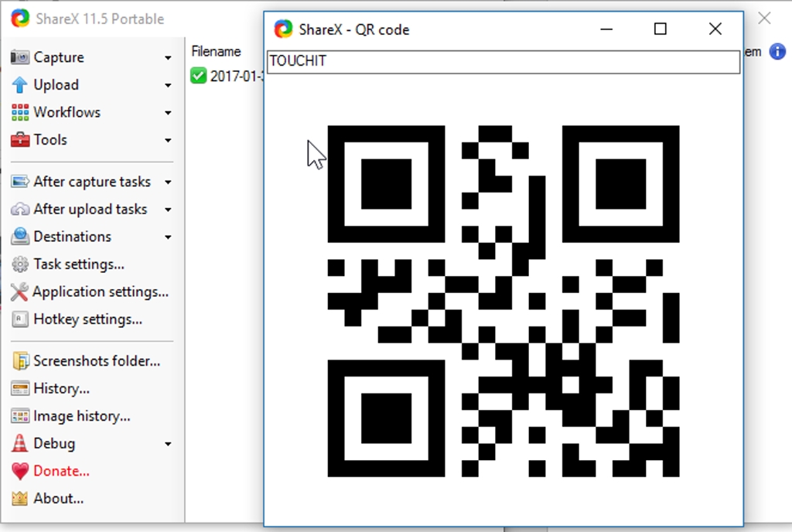This screenshot has width=792, height=532.
Task: Expand the After upload tasks arrow
Action: point(168,210)
